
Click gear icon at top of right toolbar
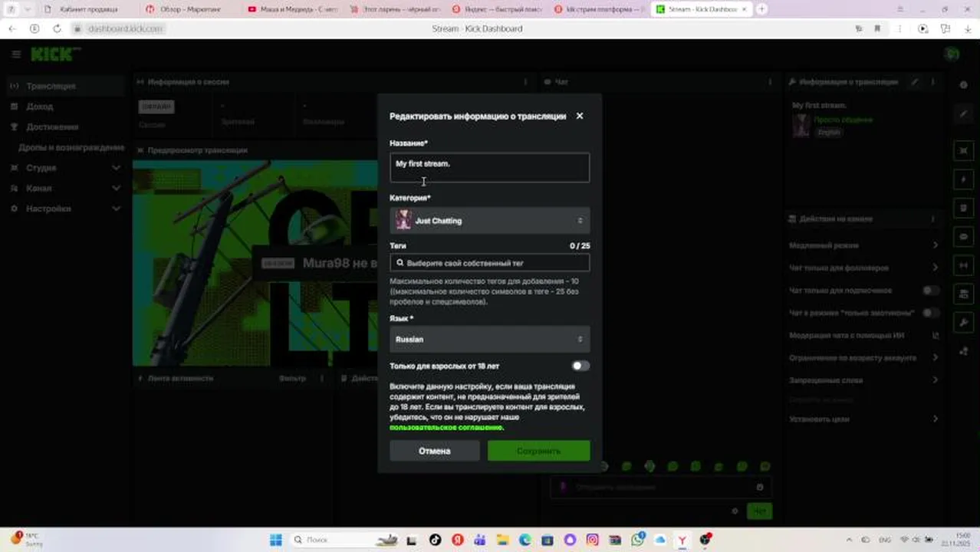click(964, 84)
